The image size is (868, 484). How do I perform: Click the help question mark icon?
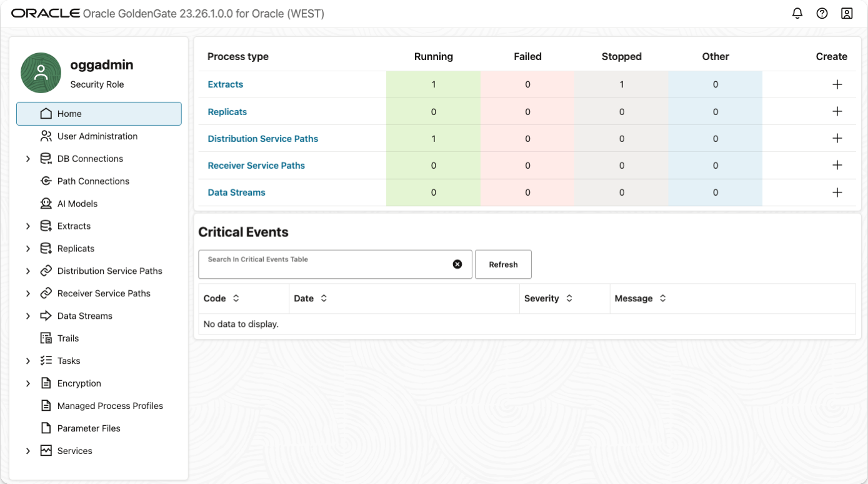(x=822, y=13)
